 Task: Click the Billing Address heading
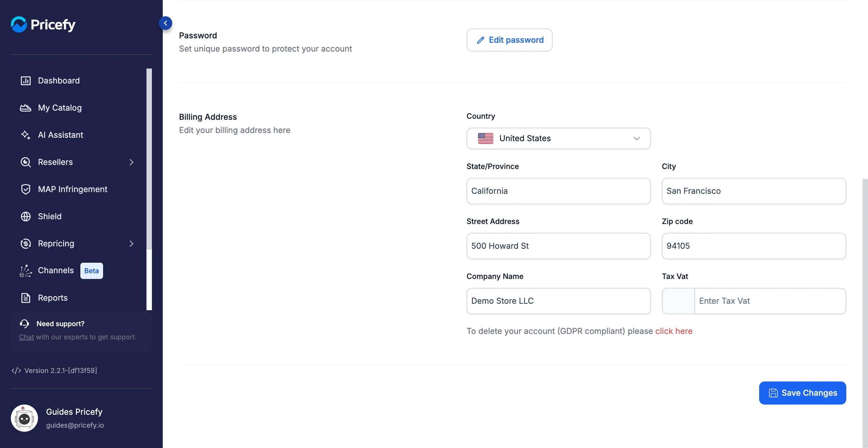pyautogui.click(x=208, y=117)
